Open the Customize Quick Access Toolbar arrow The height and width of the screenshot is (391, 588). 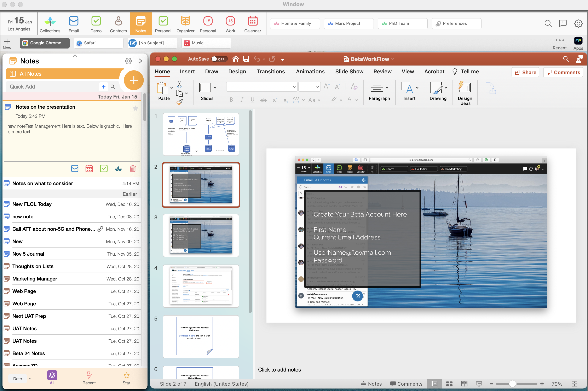282,59
